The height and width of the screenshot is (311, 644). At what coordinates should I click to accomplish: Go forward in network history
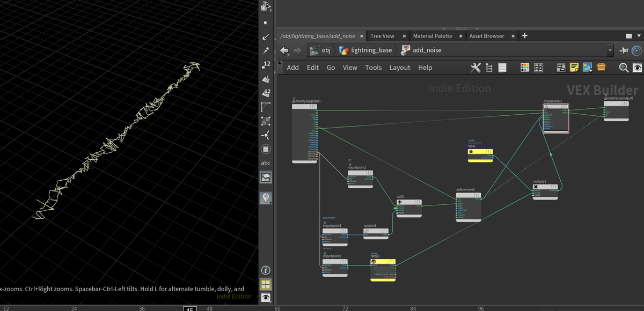297,50
